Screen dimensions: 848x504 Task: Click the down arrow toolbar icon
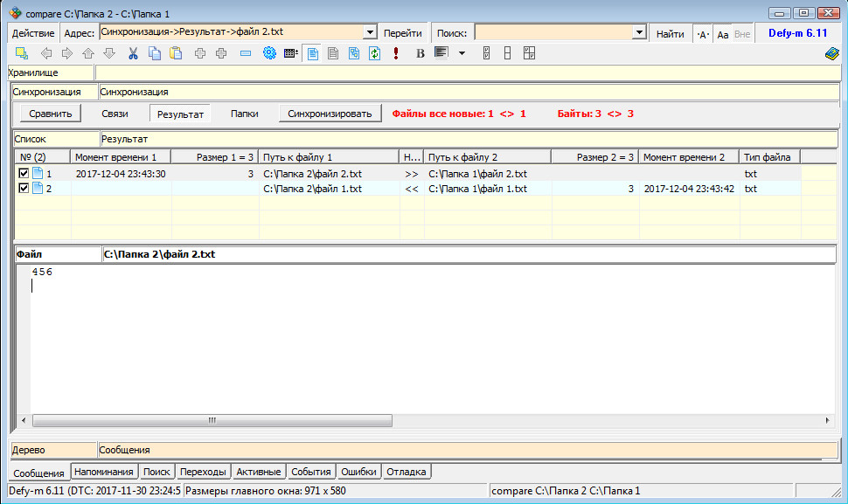pos(109,53)
